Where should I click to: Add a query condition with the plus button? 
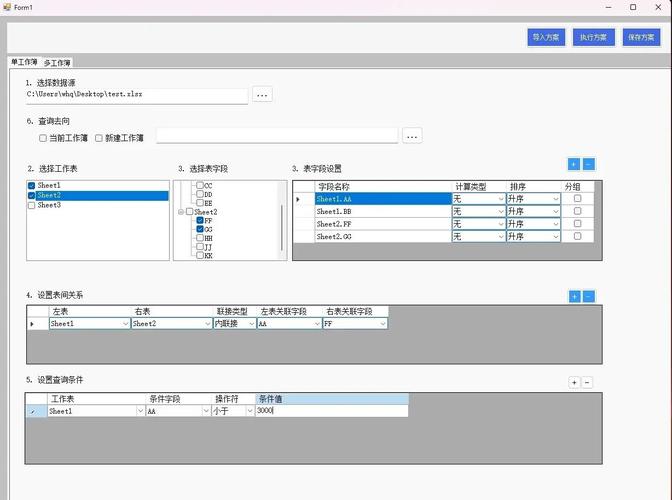point(574,382)
